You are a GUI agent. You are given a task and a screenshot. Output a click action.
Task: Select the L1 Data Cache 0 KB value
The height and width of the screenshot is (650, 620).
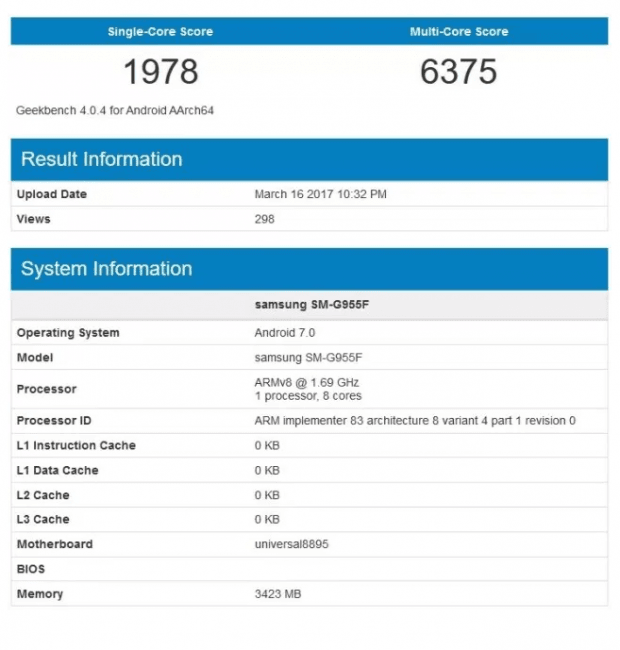click(267, 470)
